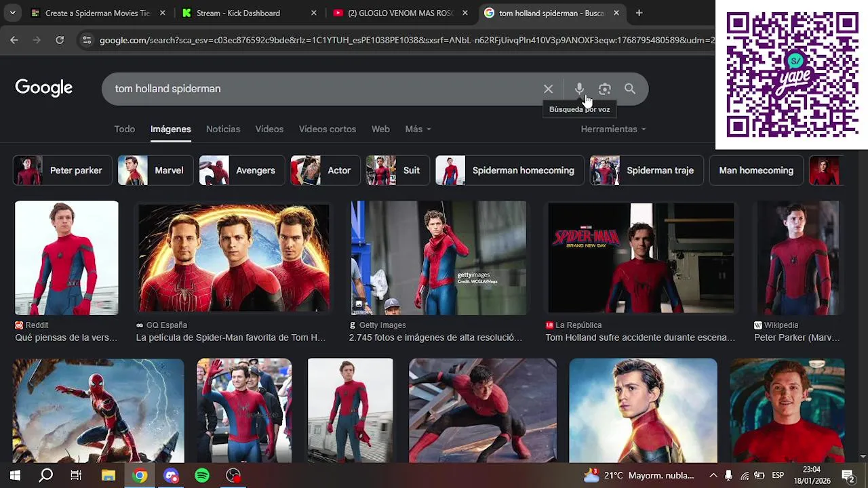Open the Getty Images result thumbnail

[x=438, y=258]
